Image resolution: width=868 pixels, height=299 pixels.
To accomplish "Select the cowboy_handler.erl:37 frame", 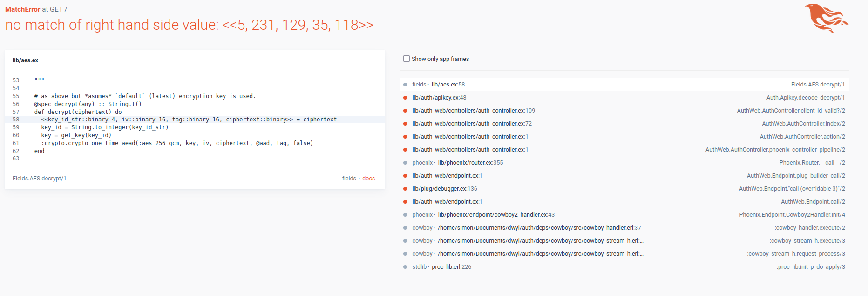I will click(x=624, y=228).
